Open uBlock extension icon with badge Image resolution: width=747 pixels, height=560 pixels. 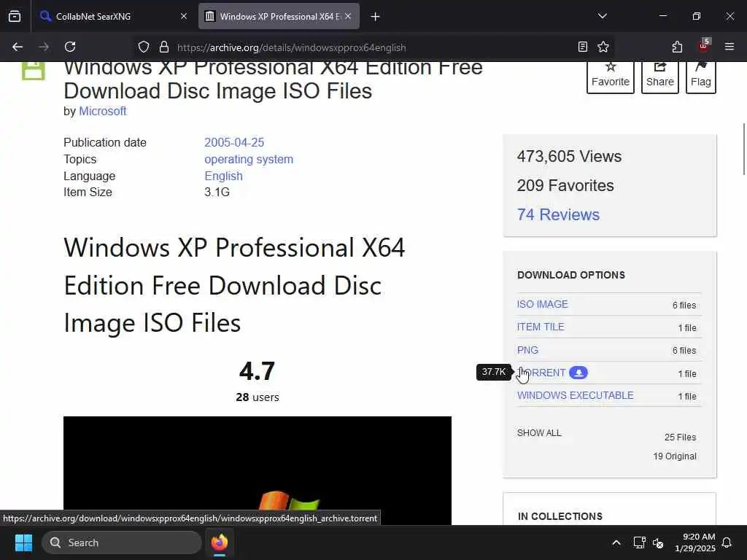(703, 46)
